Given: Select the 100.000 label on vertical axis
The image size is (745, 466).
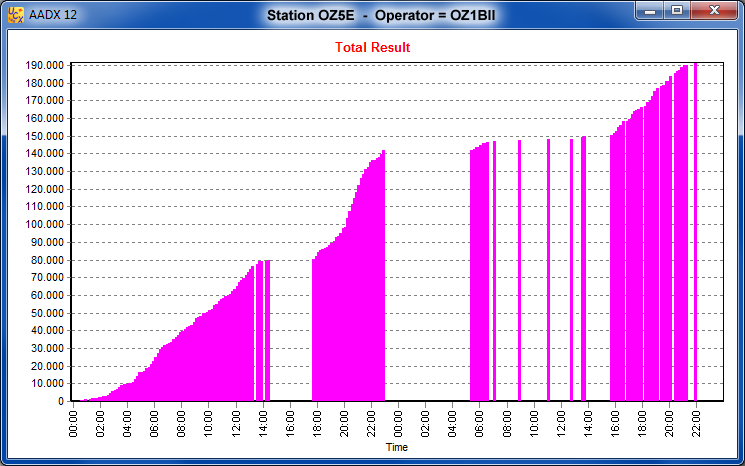Looking at the screenshot, I should pos(44,224).
